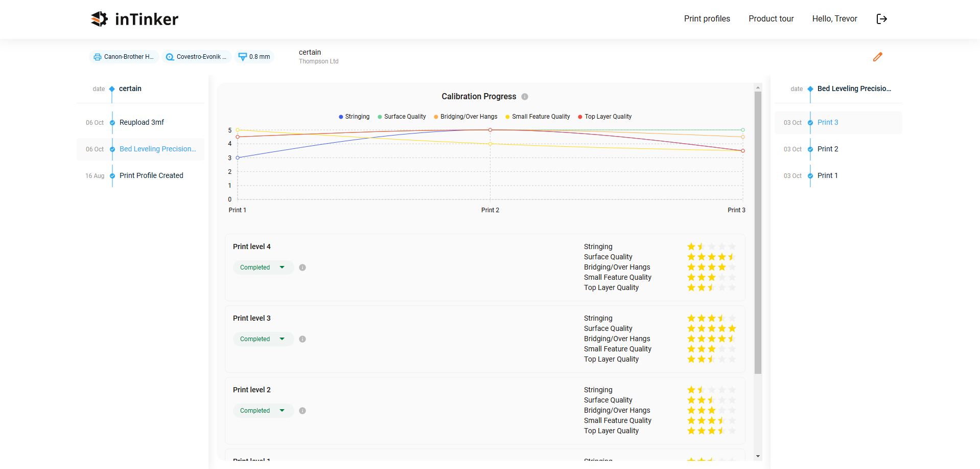Open Completed dropdown for Print level 4
The height and width of the screenshot is (469, 980).
pyautogui.click(x=263, y=267)
